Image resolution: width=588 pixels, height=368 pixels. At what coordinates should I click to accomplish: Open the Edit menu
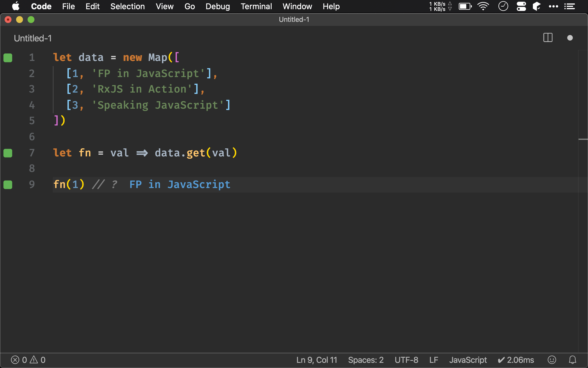click(92, 6)
